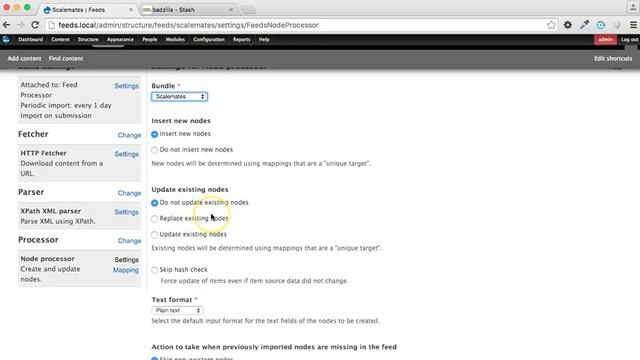The height and width of the screenshot is (360, 640).
Task: Open Dashboard in admin menu
Action: (31, 40)
